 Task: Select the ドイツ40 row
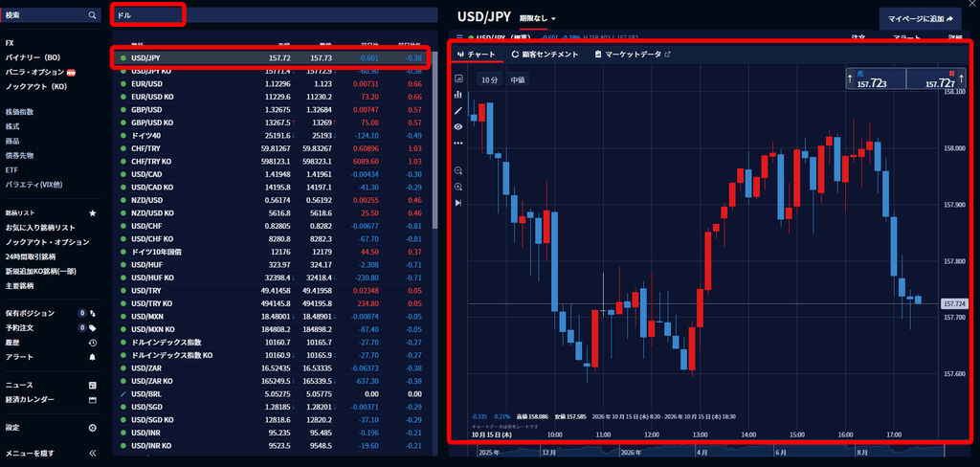click(272, 136)
